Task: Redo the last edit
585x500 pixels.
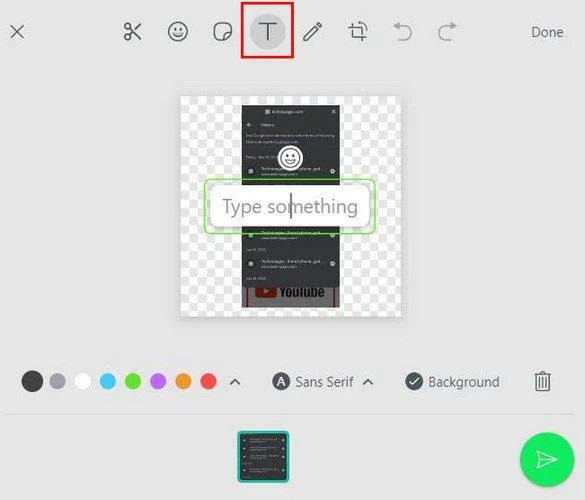Action: 447,31
